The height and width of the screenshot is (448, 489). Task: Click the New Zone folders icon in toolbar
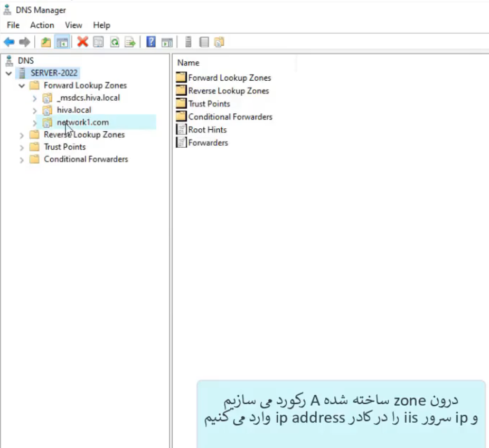pos(219,42)
